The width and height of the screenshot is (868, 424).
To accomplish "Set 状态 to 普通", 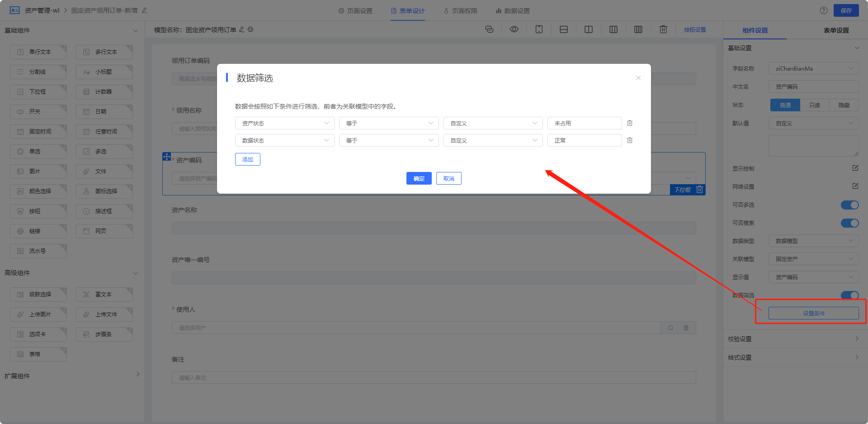I will [x=785, y=105].
